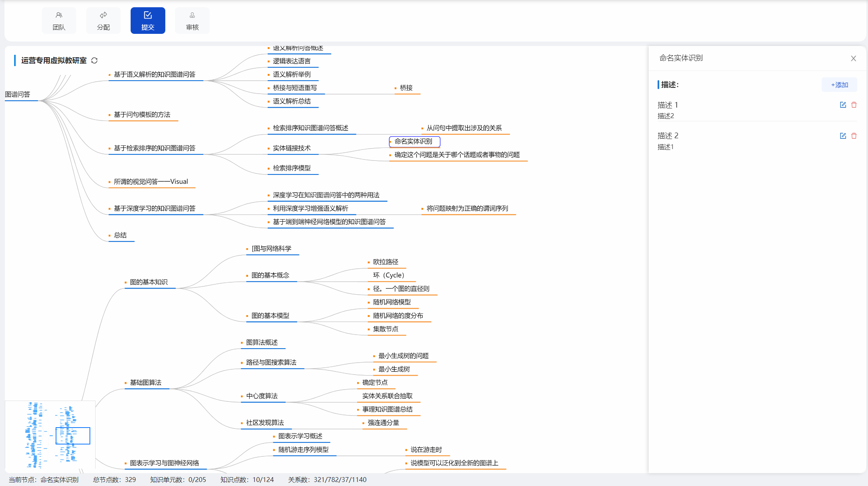Select node 图的基本模型
The image size is (868, 486).
[270, 316]
